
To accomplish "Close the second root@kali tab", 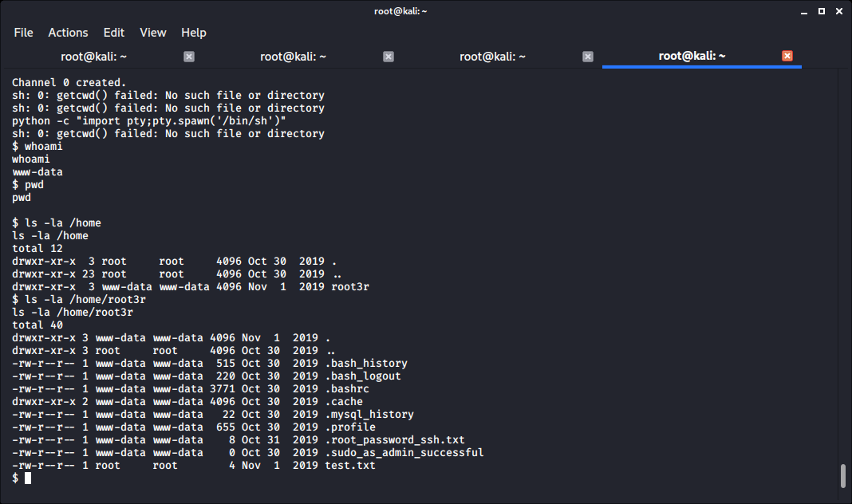I will click(x=389, y=57).
